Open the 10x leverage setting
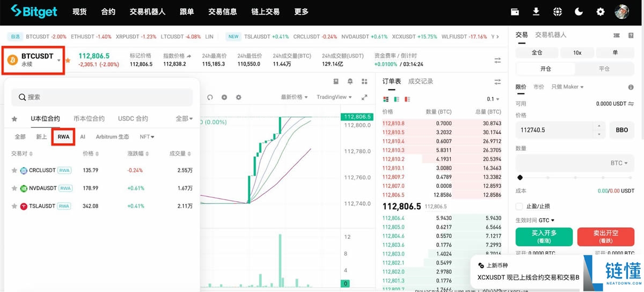 click(x=576, y=53)
